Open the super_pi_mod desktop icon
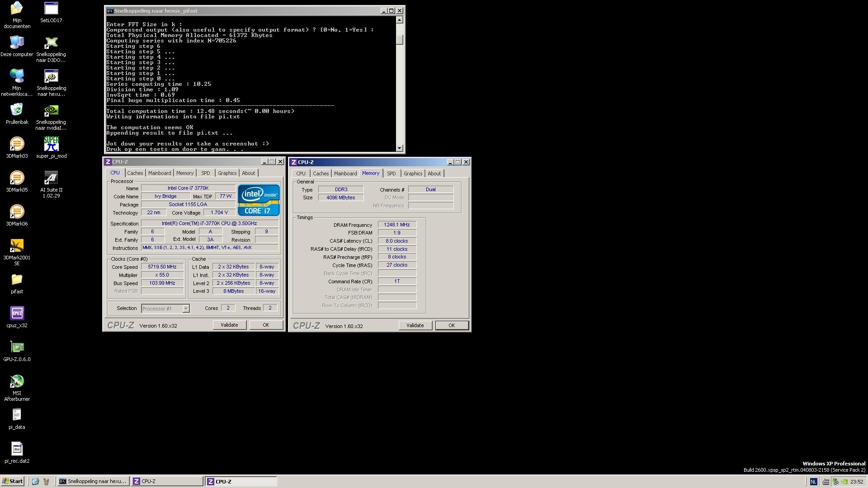Image resolution: width=868 pixels, height=488 pixels. 51,144
